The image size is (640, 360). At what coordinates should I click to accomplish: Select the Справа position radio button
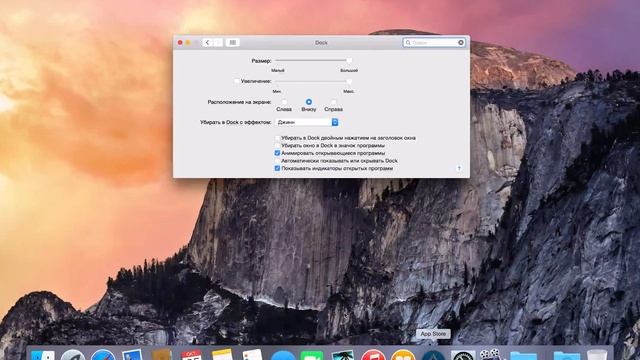pyautogui.click(x=333, y=102)
